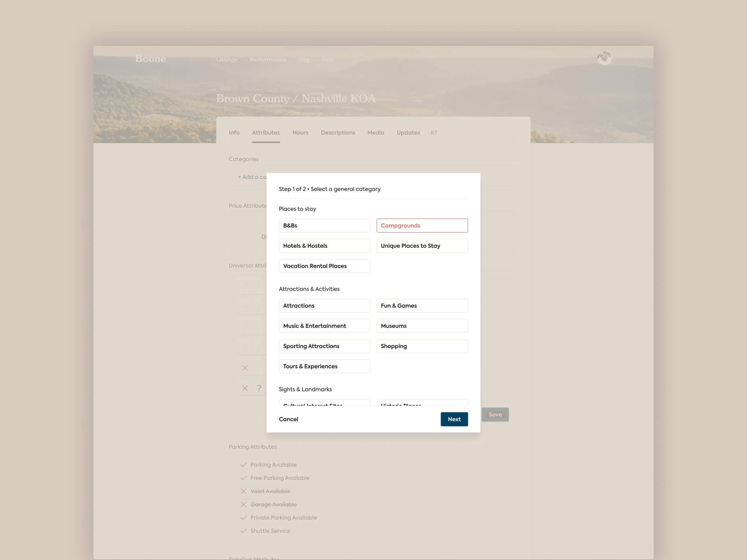Switch to the Attributes tab

point(266,133)
